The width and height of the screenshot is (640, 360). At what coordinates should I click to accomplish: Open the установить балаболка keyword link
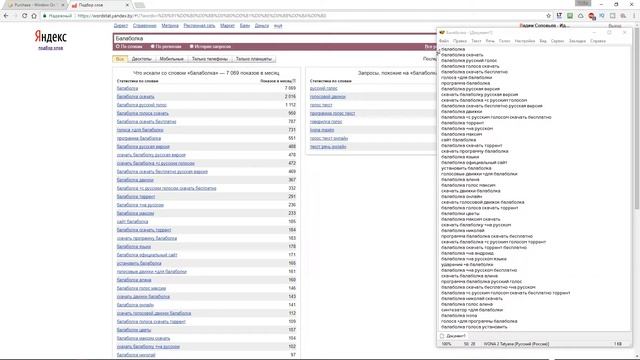139,263
